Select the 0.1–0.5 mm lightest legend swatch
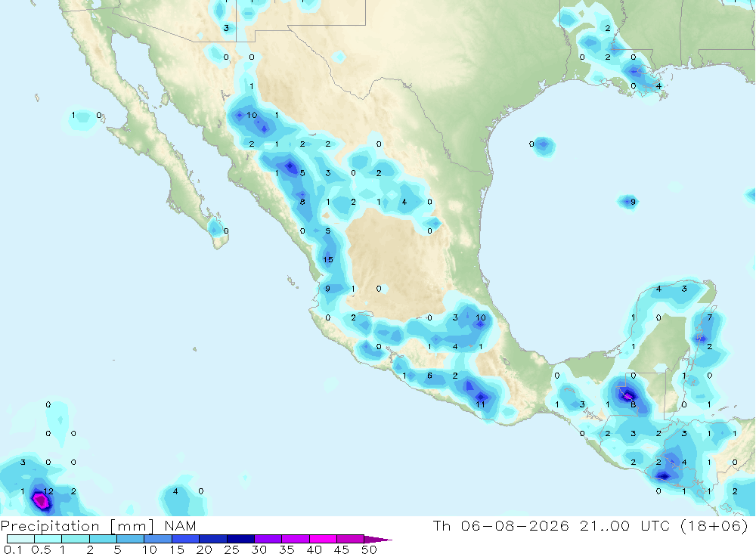 tap(20, 539)
